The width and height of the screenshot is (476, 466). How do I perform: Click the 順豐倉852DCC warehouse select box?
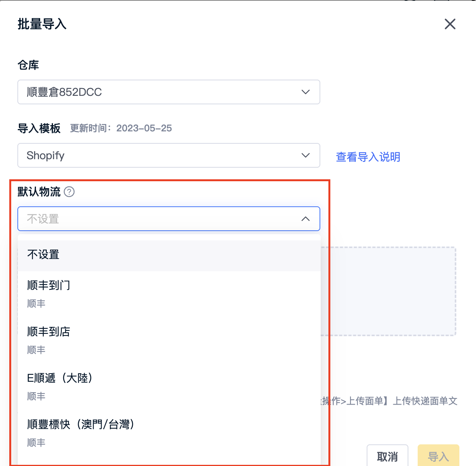coord(169,92)
